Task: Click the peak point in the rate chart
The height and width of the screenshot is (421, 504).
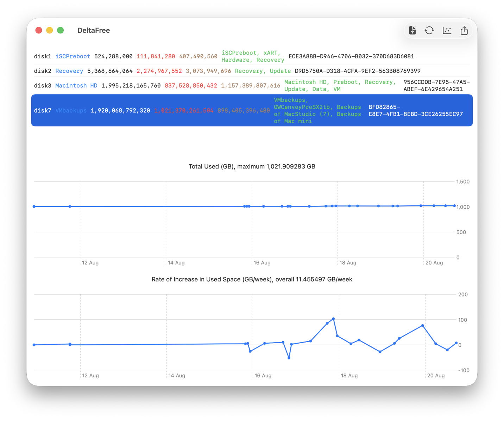Action: [x=333, y=319]
